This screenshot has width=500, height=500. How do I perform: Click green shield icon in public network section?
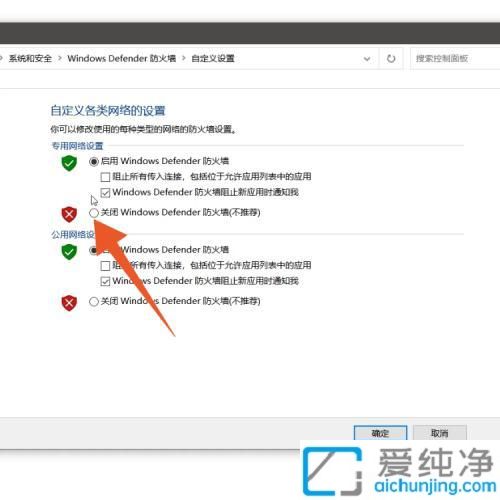pos(69,252)
